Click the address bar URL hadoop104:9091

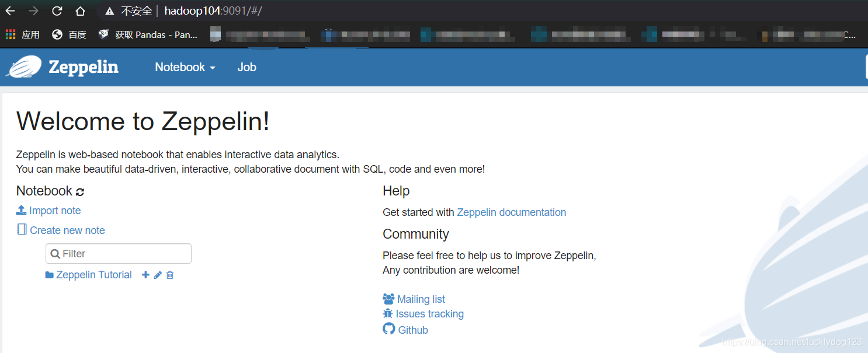pyautogui.click(x=213, y=11)
